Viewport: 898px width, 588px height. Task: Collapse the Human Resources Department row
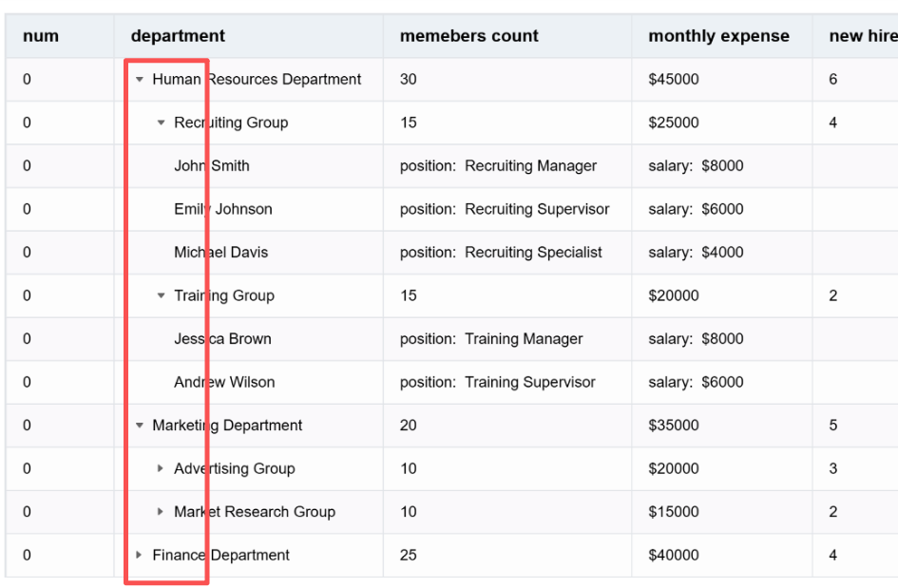click(x=140, y=80)
